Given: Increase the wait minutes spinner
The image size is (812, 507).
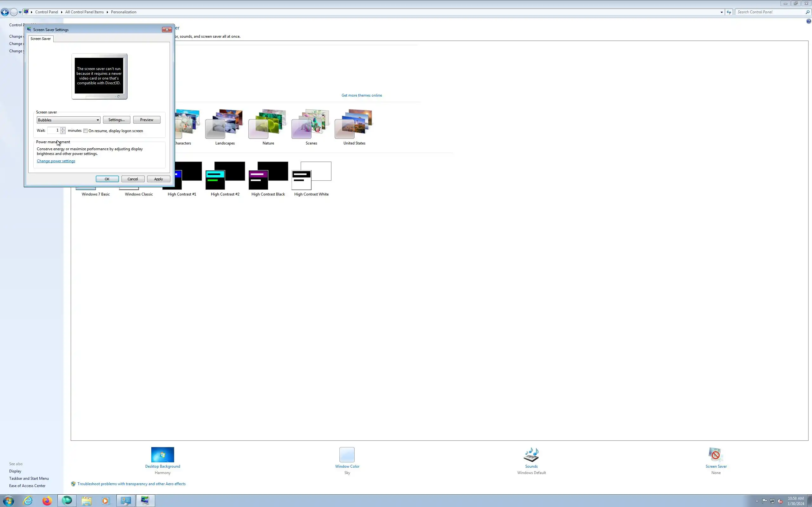Looking at the screenshot, I should 63,129.
